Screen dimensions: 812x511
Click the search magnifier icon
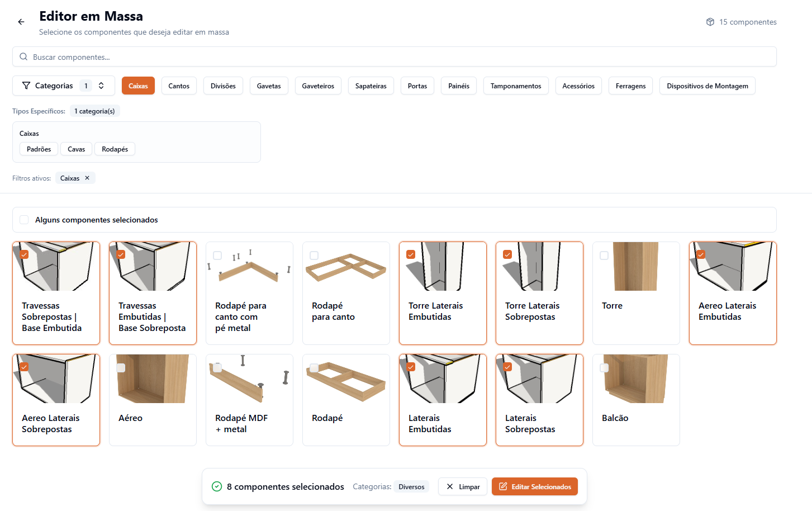23,56
